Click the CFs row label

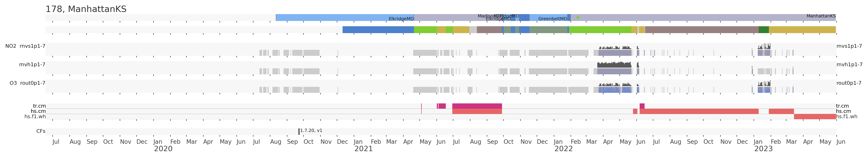[41, 131]
